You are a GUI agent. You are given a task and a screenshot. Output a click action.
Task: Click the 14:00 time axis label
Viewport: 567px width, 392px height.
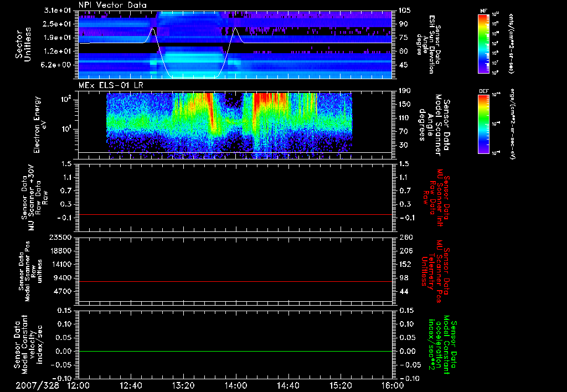click(x=236, y=385)
